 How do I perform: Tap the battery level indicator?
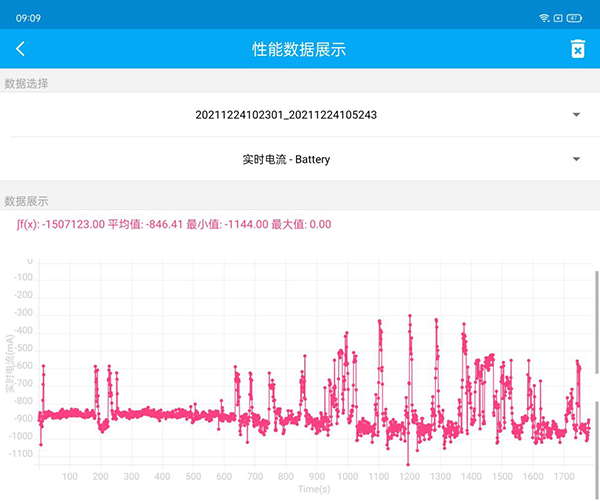pos(574,18)
